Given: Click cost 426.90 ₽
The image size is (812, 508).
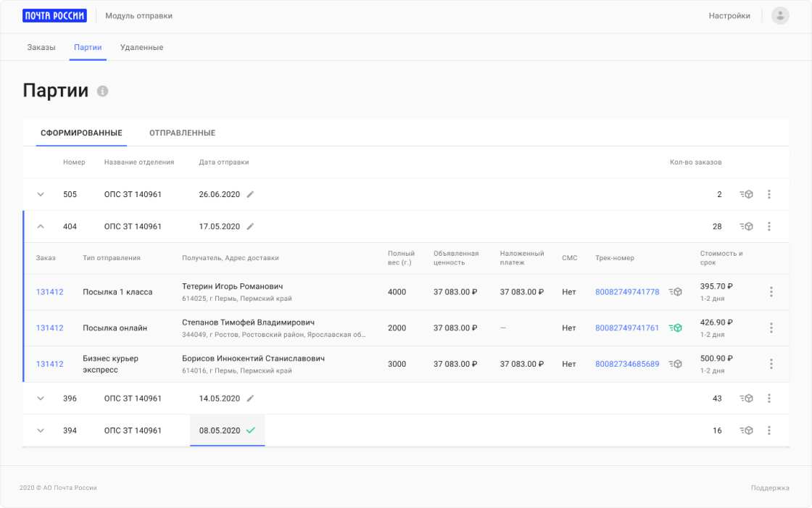Looking at the screenshot, I should pyautogui.click(x=716, y=322).
